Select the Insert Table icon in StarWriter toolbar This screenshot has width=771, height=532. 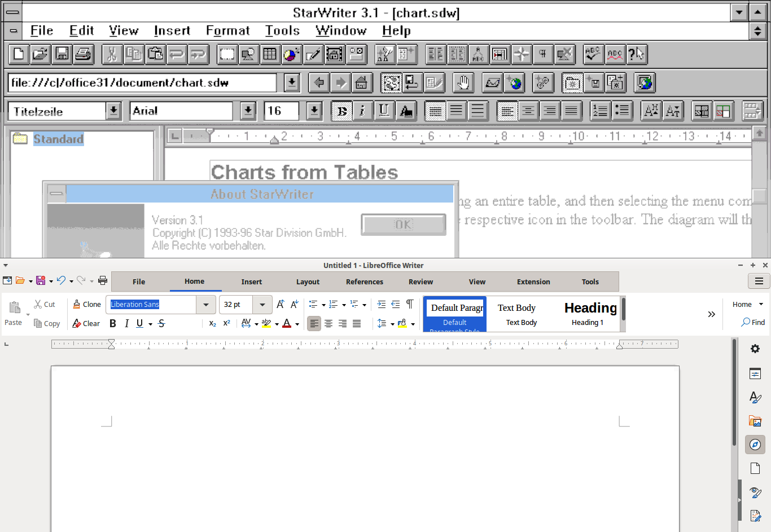coord(270,54)
